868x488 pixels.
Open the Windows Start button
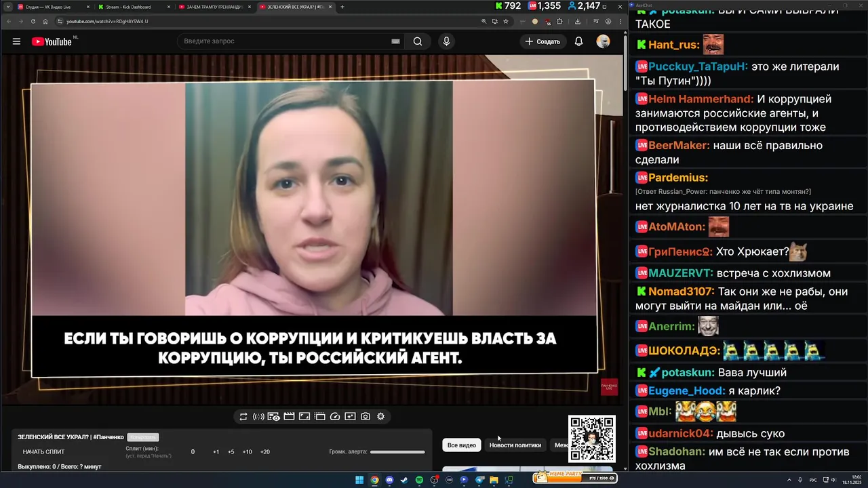359,480
